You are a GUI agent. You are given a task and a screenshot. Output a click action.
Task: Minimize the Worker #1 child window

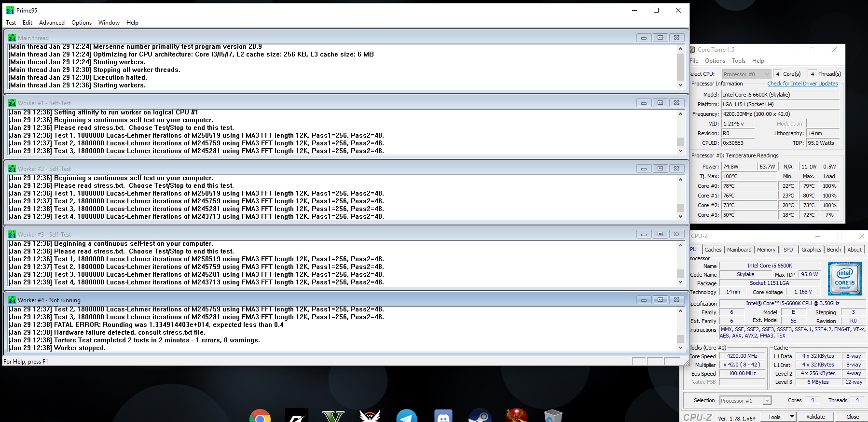click(x=644, y=103)
